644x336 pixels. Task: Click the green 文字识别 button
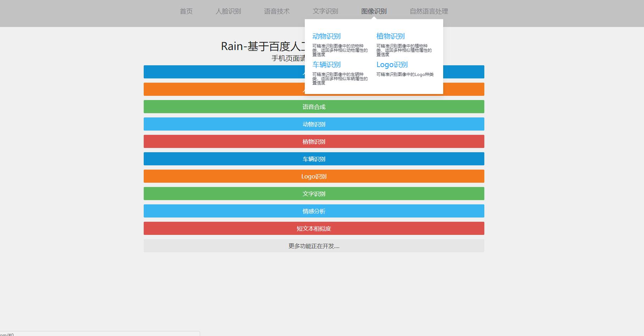pos(313,193)
